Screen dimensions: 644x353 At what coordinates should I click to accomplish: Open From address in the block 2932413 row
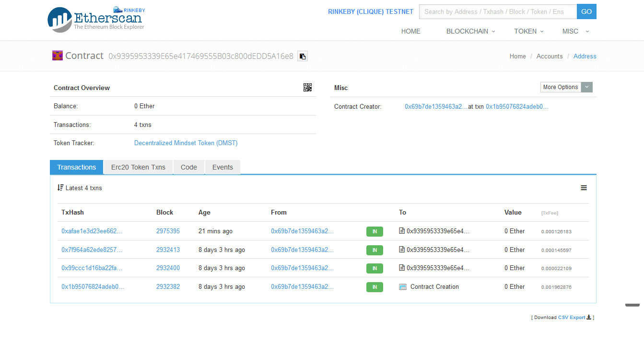302,250
